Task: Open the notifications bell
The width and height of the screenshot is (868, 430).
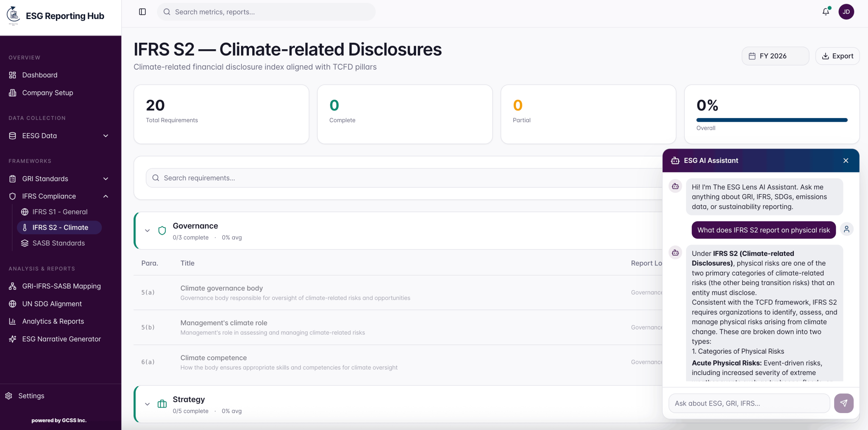Action: tap(826, 12)
